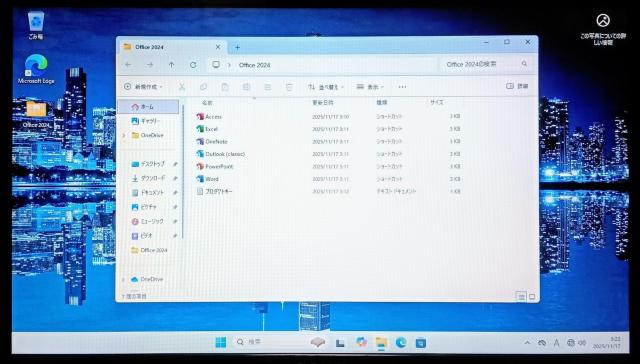Open the Windows Start menu

[220, 342]
